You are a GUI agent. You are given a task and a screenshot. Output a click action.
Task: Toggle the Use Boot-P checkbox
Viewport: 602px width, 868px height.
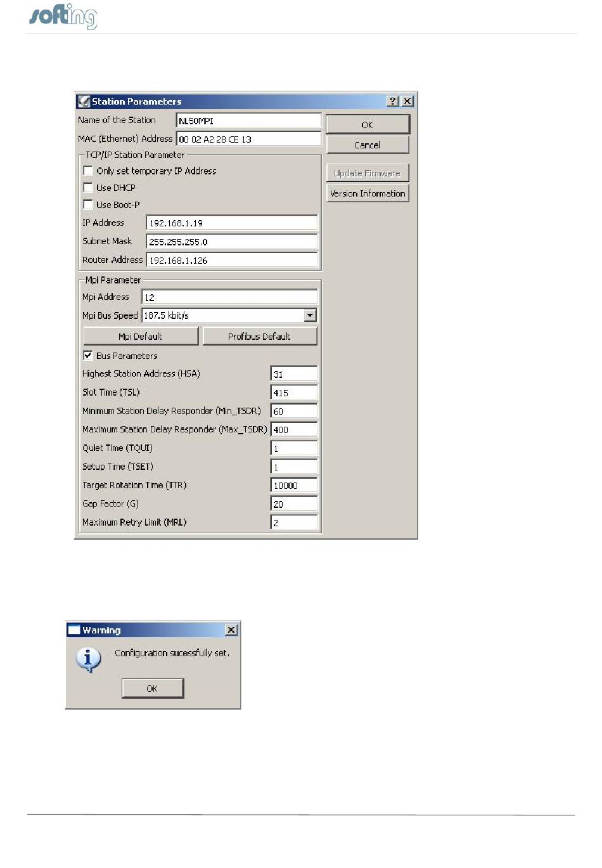click(88, 204)
